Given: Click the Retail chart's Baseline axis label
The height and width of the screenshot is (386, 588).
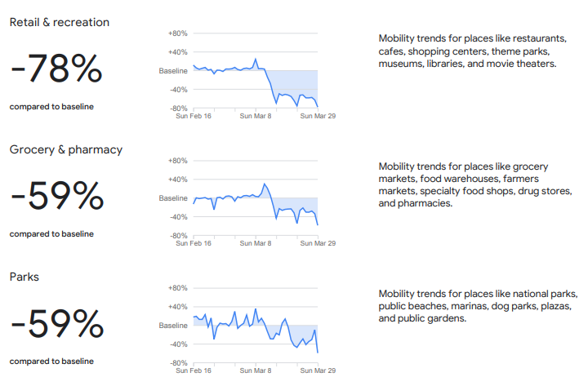Looking at the screenshot, I should pos(173,71).
